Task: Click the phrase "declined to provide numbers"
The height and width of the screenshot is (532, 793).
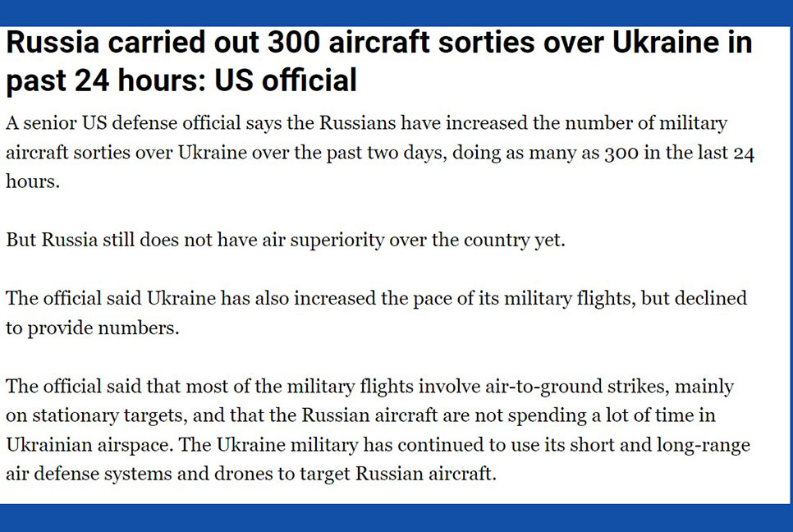Action: (376, 313)
